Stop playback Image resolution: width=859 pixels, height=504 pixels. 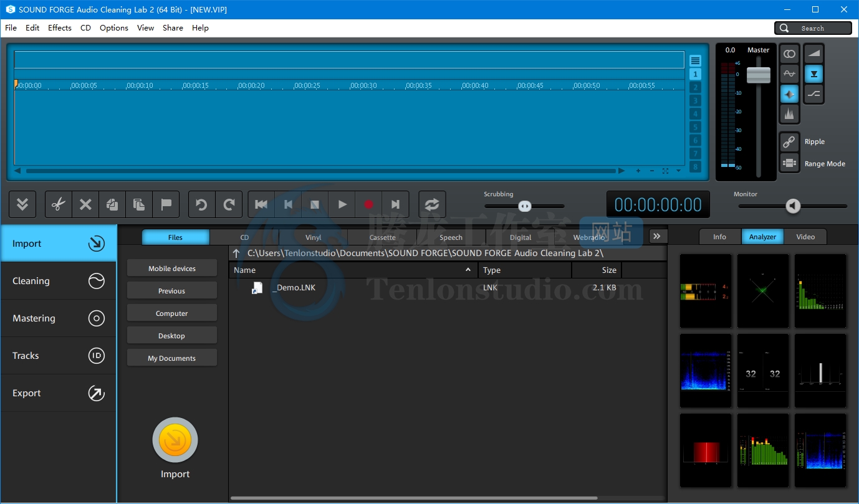point(315,204)
